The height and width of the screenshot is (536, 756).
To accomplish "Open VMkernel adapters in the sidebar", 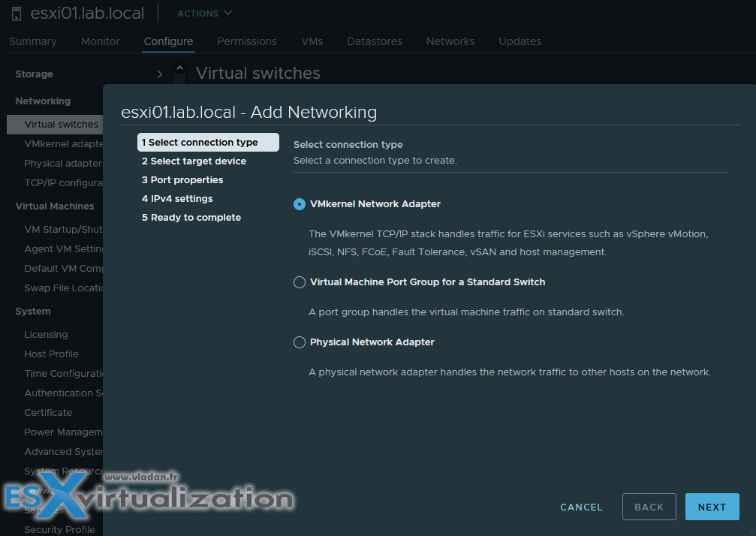I will click(64, 143).
